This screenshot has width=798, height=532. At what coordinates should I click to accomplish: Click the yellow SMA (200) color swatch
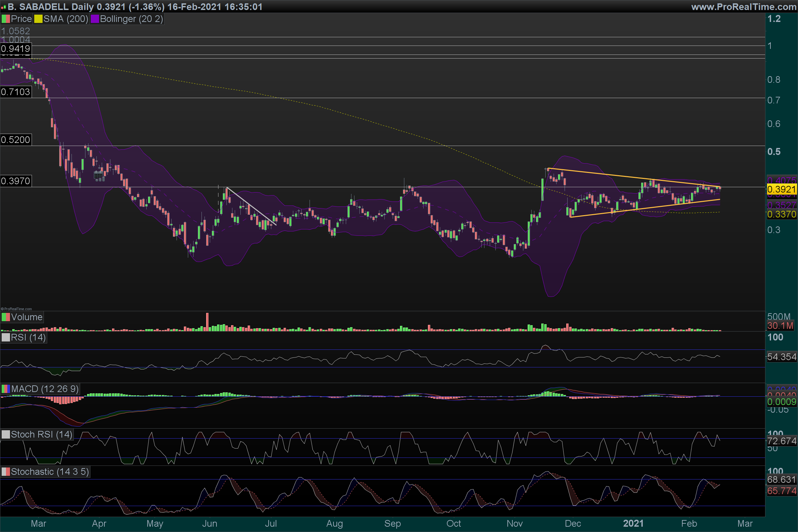(38, 19)
